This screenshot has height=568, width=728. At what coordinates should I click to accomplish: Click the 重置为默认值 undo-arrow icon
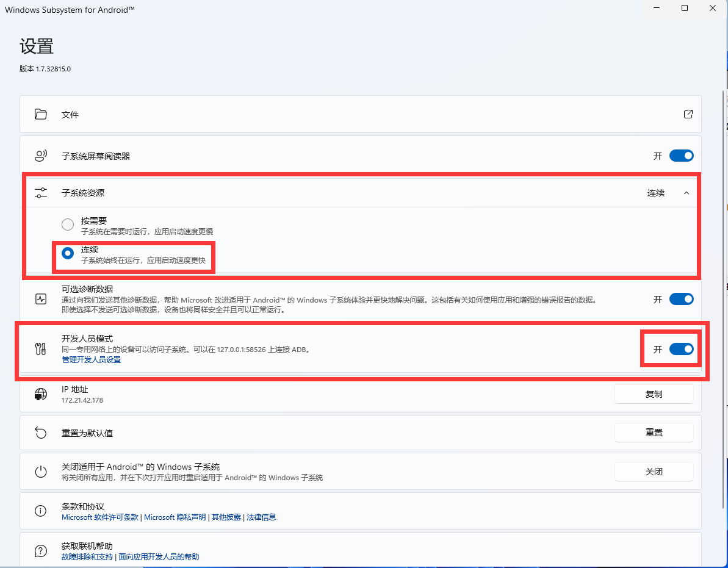(x=41, y=433)
